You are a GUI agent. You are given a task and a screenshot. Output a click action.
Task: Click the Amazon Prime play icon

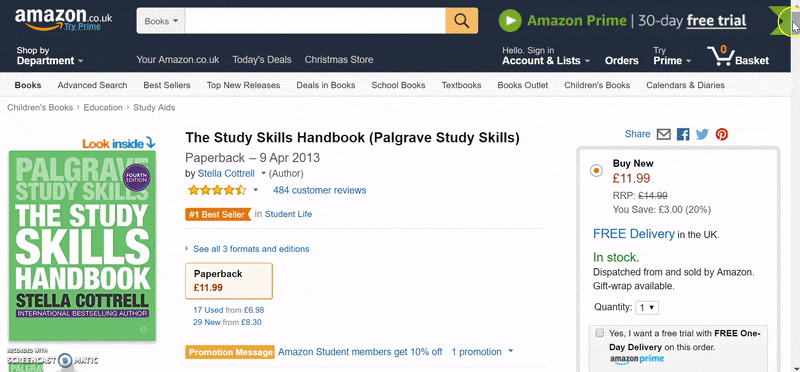pyautogui.click(x=510, y=21)
